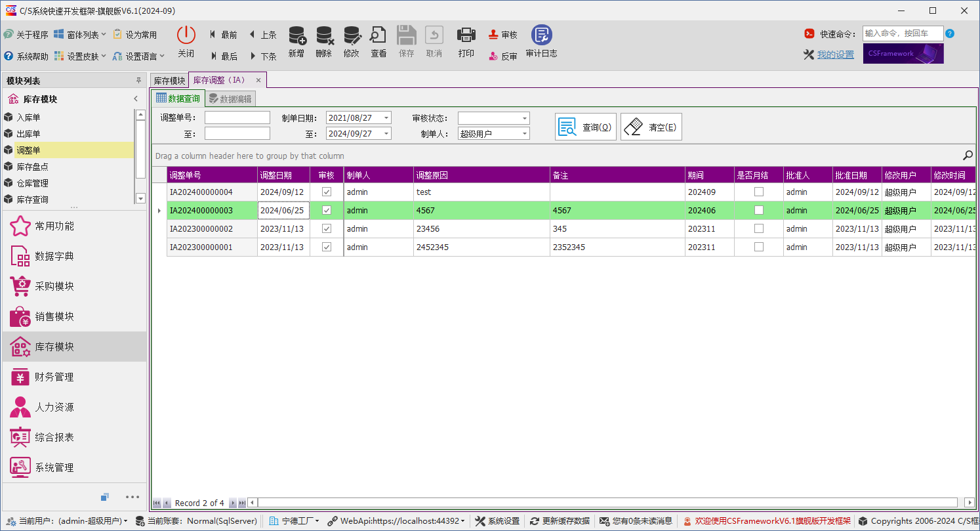Screen dimensions: 980x531
Task: Click 设为常用 favorite toolbar item
Action: pos(135,35)
